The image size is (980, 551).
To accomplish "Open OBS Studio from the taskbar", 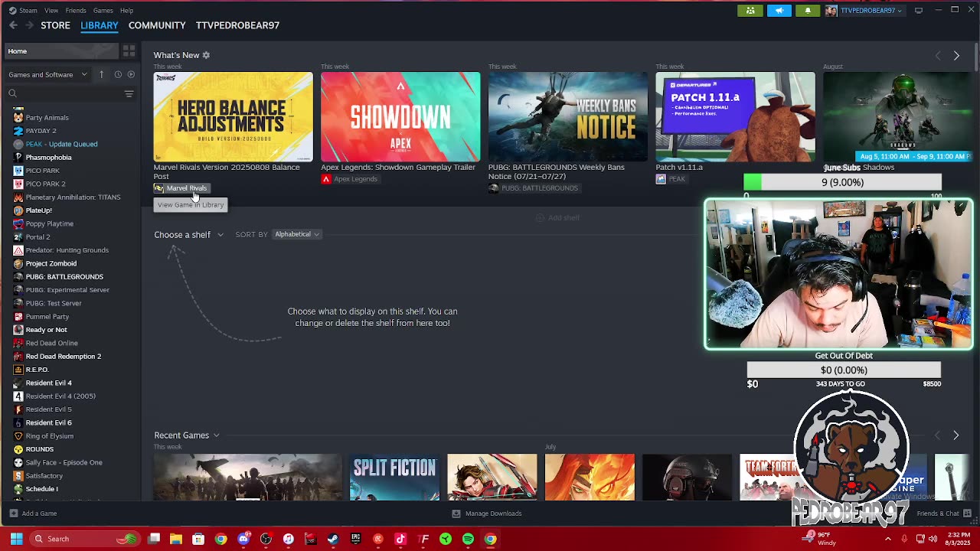I will (266, 539).
